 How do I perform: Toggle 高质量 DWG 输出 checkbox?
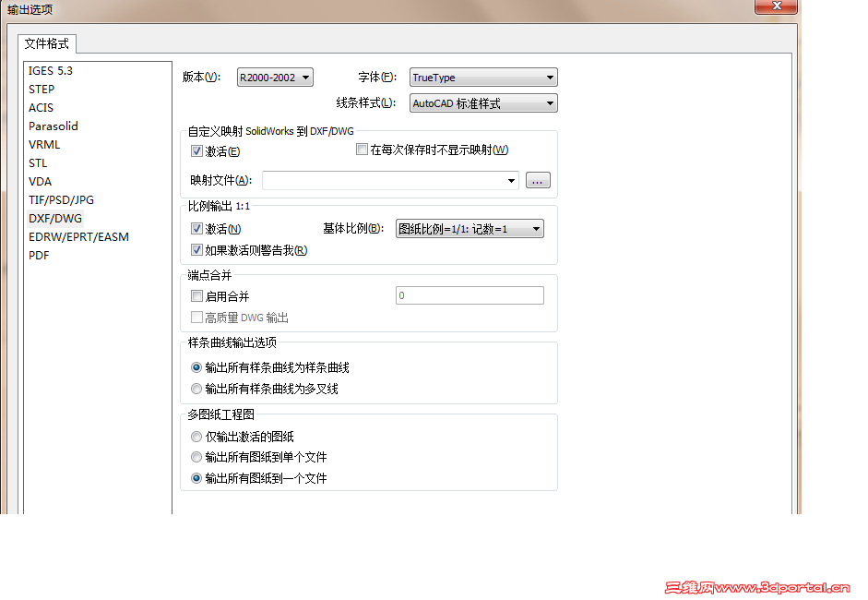[196, 317]
